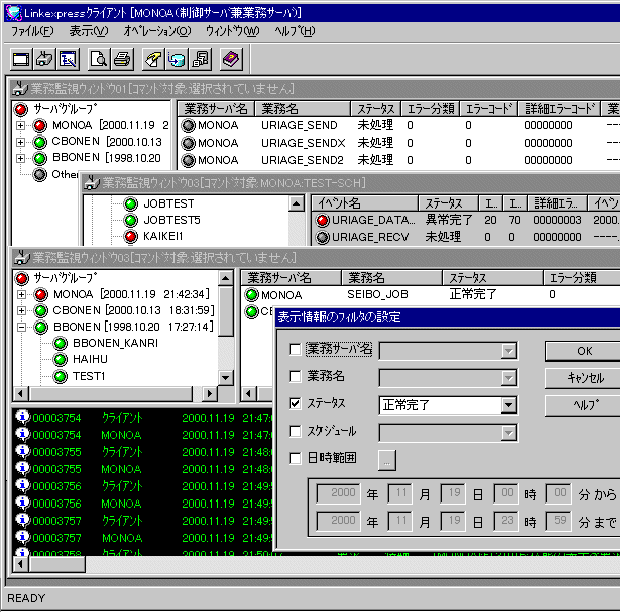Click green status icon of SEIBO_JOB row

pos(251,295)
